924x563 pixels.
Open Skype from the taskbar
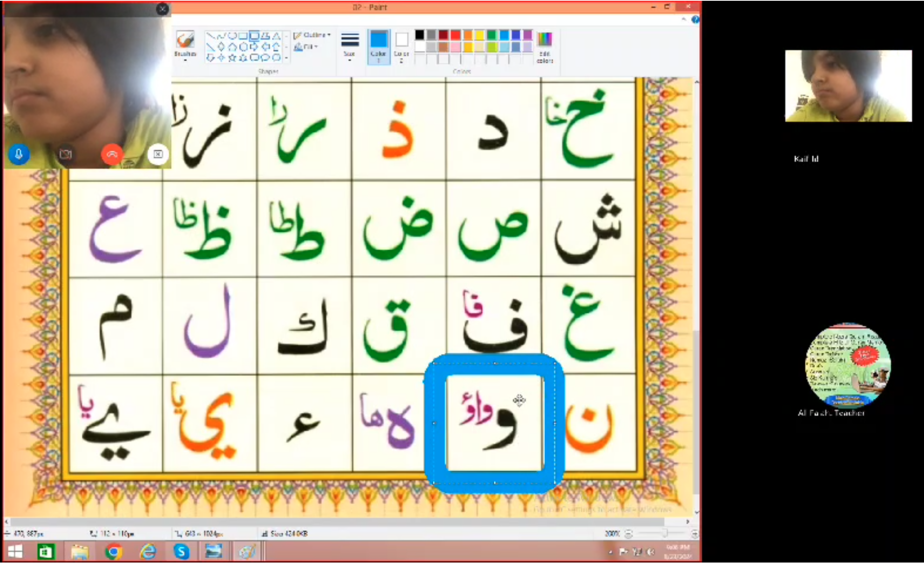pos(181,552)
